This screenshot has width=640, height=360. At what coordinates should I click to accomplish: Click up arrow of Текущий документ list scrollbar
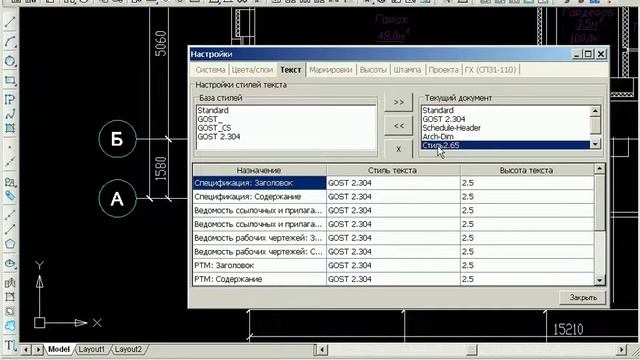(595, 111)
